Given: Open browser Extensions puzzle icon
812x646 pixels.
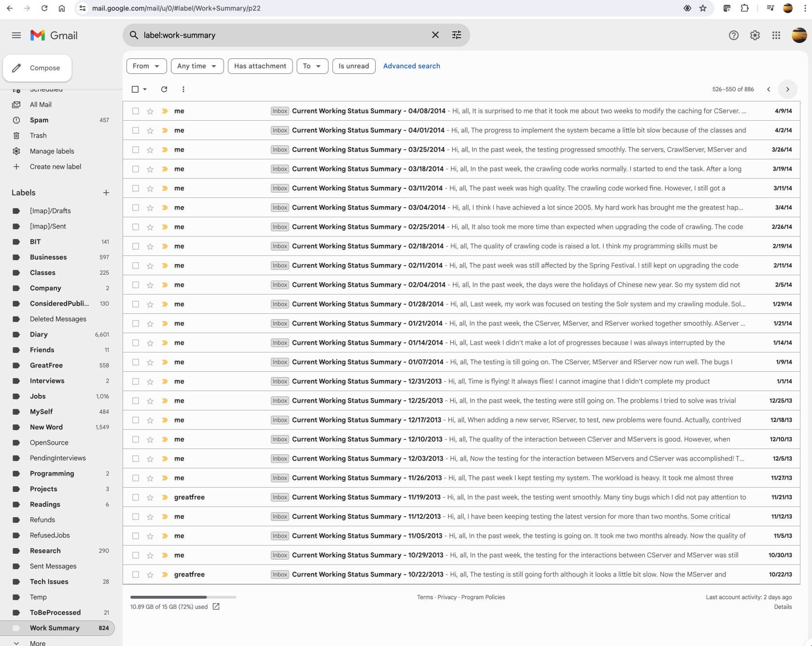Looking at the screenshot, I should [x=744, y=8].
